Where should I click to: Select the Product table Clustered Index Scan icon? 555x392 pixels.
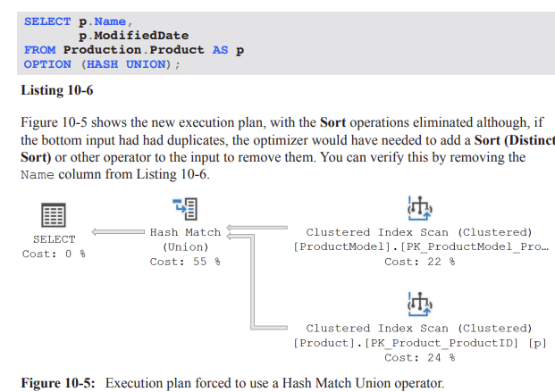click(419, 304)
